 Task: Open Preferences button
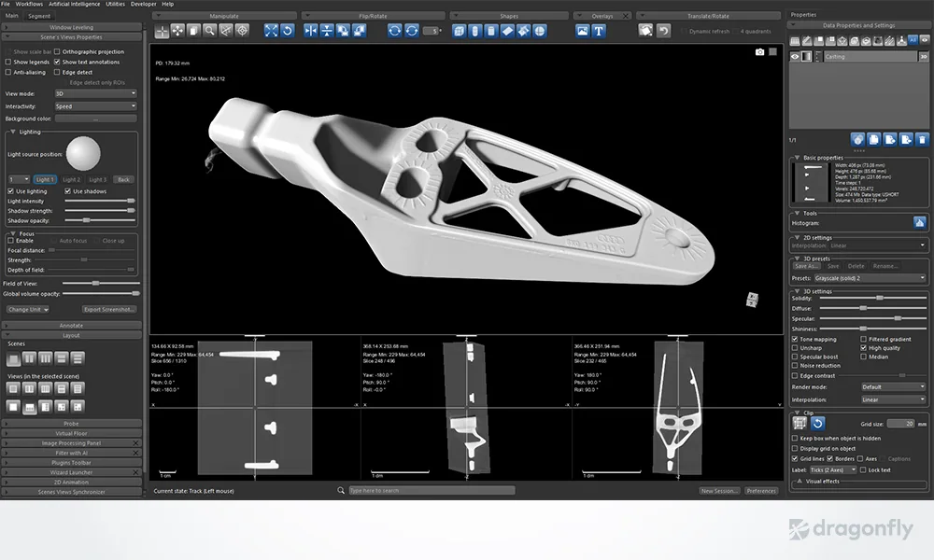pos(761,491)
